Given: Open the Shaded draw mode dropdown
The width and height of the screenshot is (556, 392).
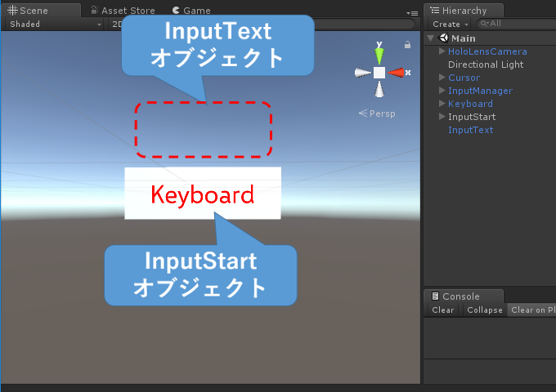Looking at the screenshot, I should [55, 24].
